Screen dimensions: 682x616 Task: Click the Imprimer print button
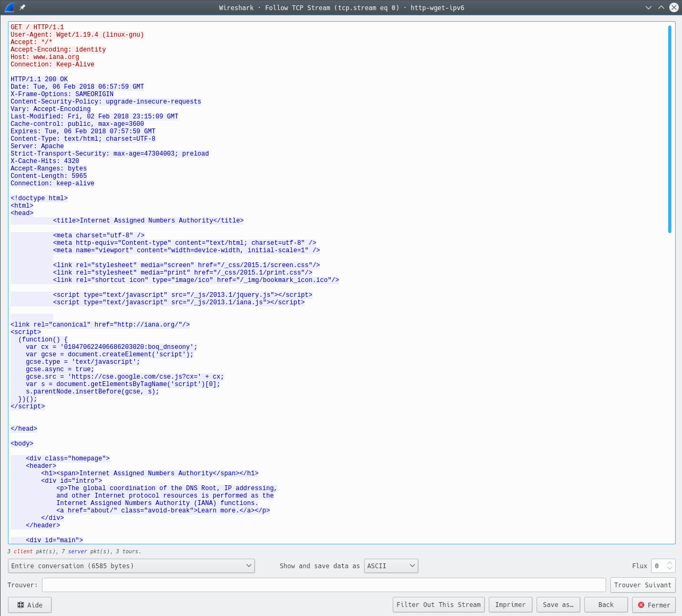click(x=510, y=605)
